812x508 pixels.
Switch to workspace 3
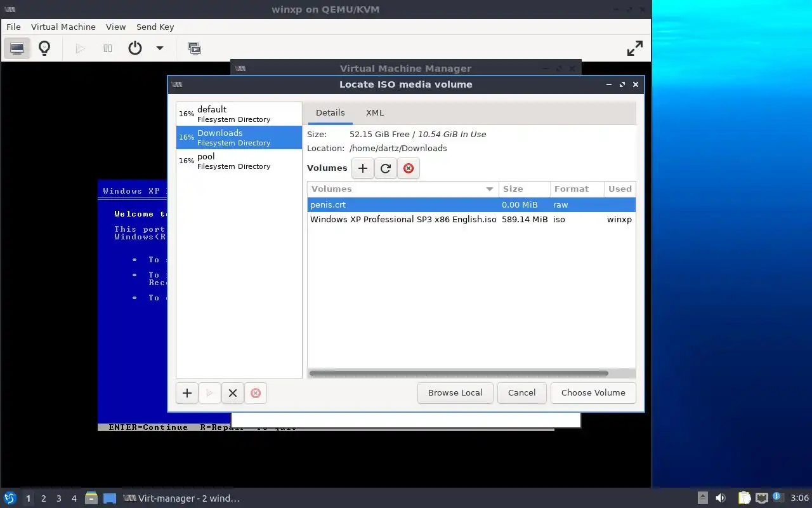point(59,498)
